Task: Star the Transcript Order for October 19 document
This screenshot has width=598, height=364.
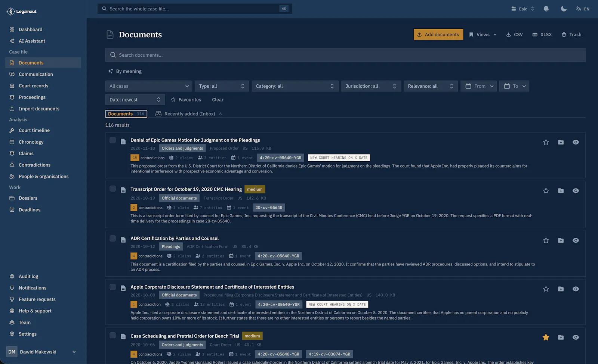Action: pyautogui.click(x=546, y=191)
